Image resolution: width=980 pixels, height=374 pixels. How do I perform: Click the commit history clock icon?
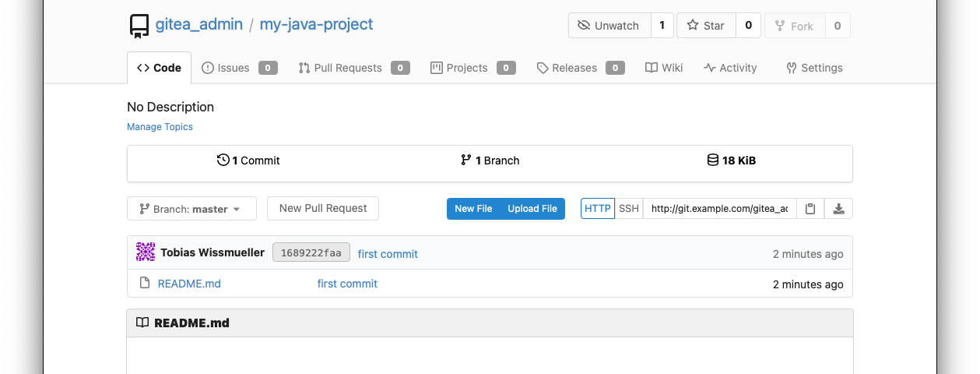[223, 161]
